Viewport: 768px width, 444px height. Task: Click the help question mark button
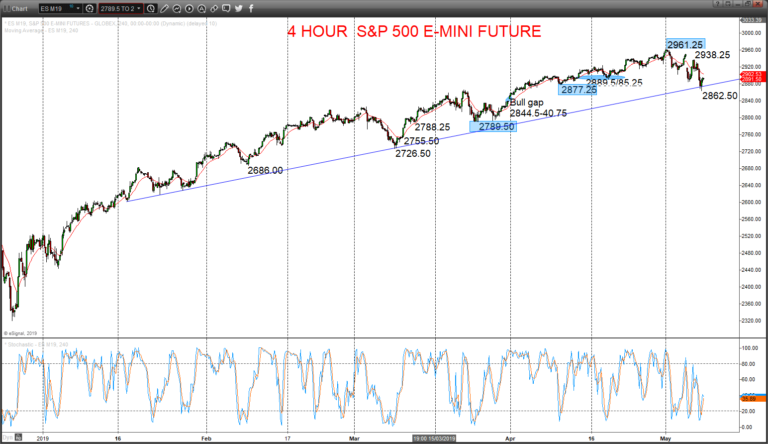click(717, 4)
